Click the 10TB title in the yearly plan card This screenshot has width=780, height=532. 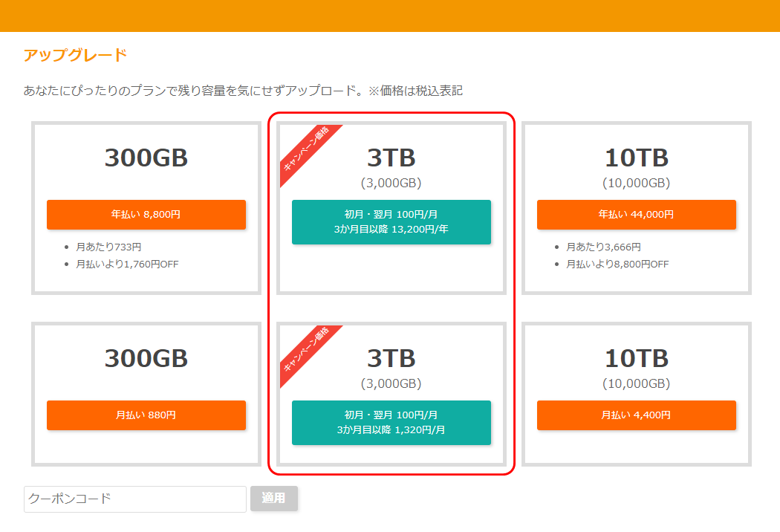(x=636, y=158)
